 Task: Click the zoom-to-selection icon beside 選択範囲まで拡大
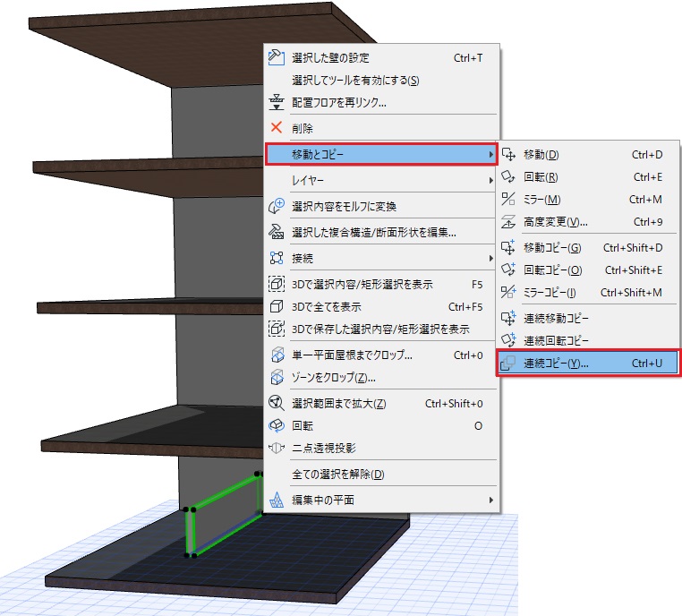coord(277,403)
